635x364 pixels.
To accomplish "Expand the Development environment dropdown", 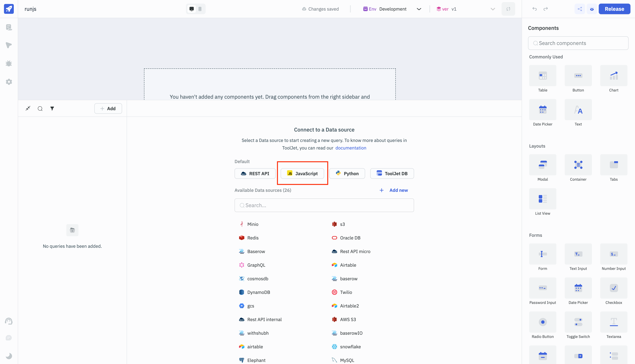I will click(419, 9).
